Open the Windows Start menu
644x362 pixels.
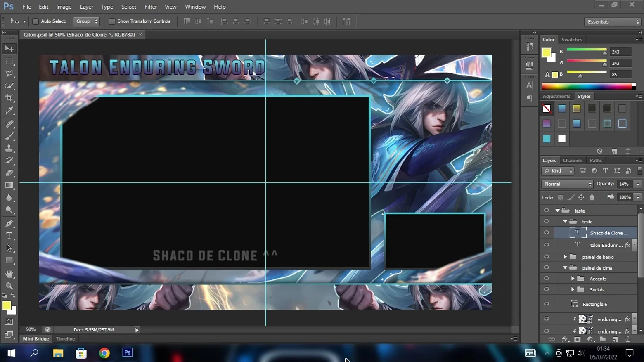point(11,353)
